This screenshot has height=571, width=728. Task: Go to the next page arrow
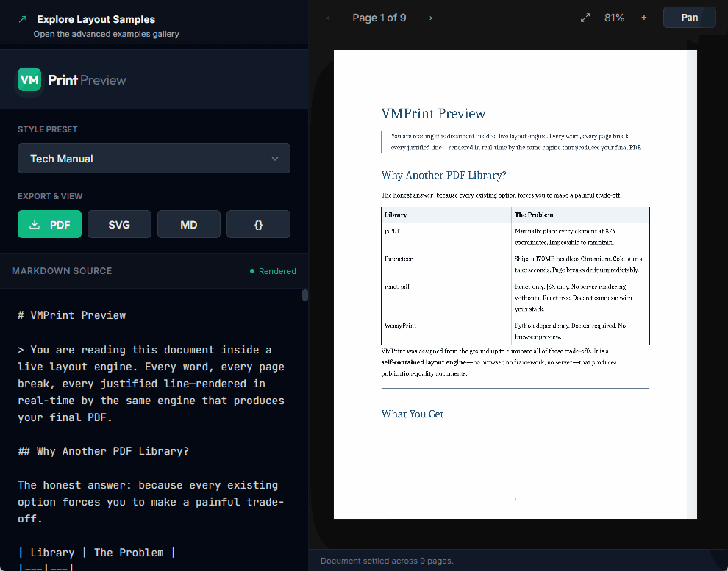(428, 18)
